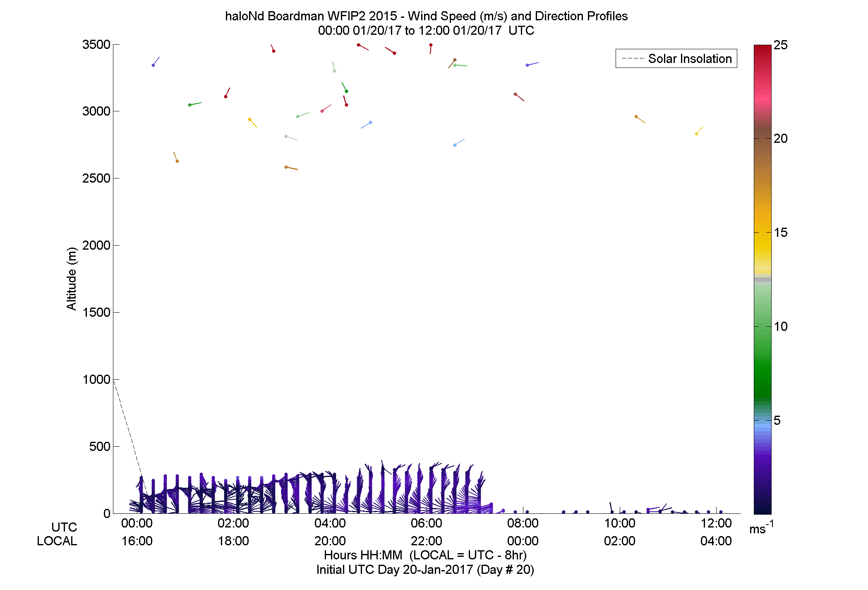868x590 pixels.
Task: Click the 20:00 local time label
Action: click(x=330, y=541)
